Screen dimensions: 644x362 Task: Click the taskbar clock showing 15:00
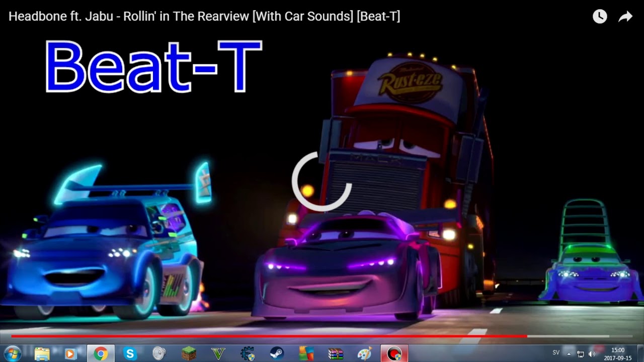click(x=618, y=354)
